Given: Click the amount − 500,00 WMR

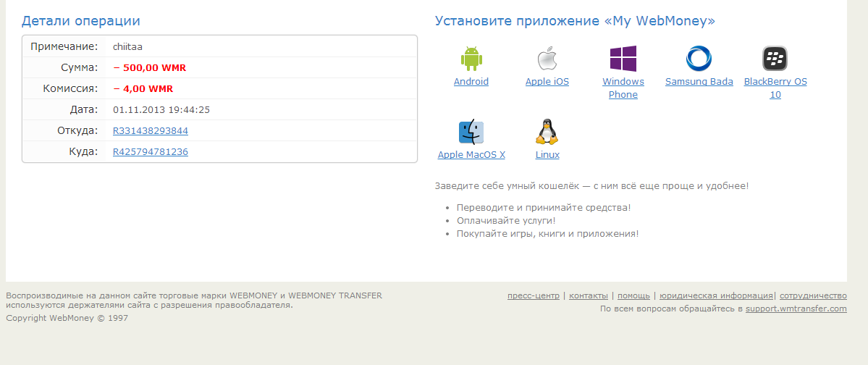Looking at the screenshot, I should [x=149, y=68].
